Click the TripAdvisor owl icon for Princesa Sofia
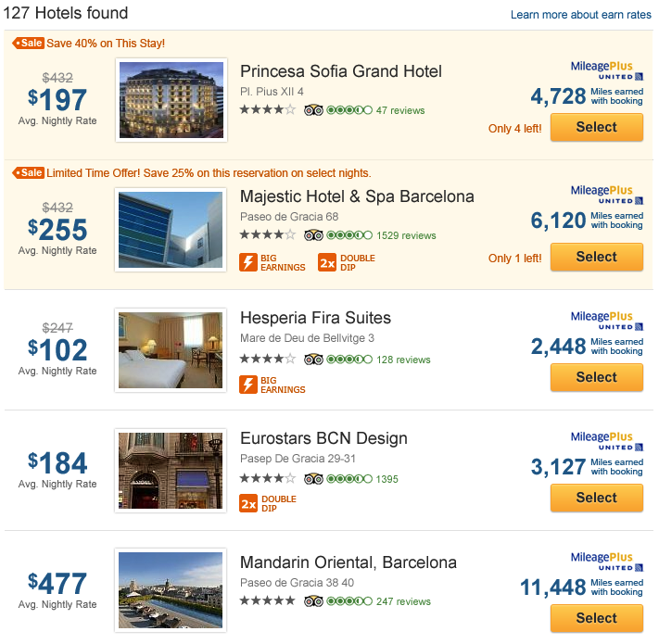The width and height of the screenshot is (659, 644). point(313,110)
